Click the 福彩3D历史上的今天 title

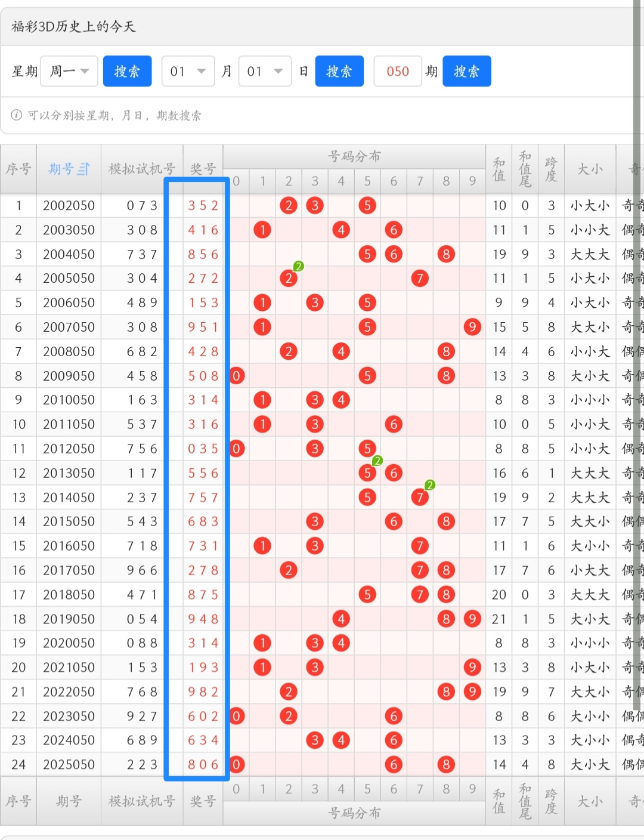point(73,26)
